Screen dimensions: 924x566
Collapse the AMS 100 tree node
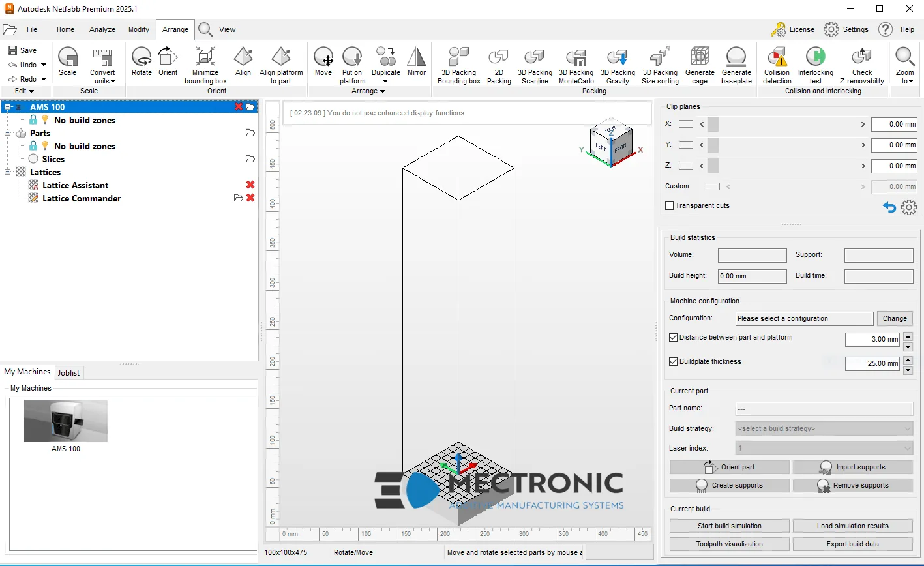point(8,107)
